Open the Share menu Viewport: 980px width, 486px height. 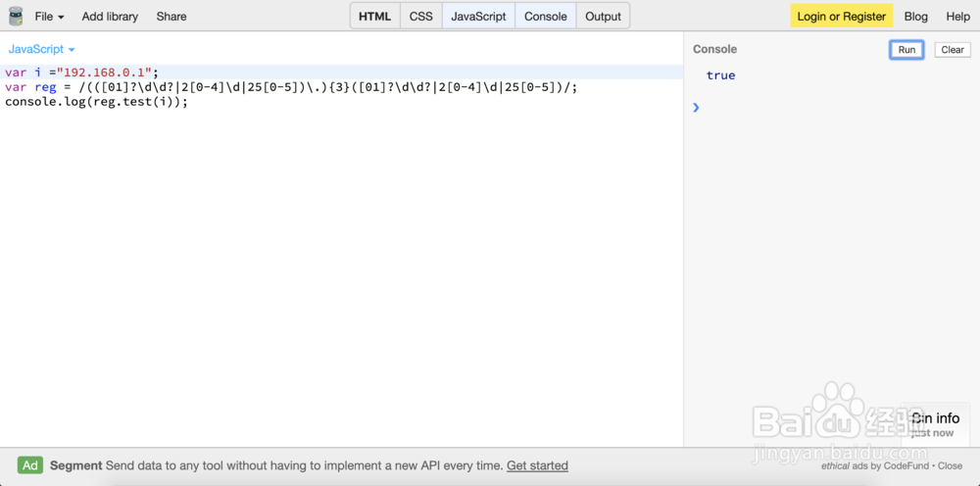[x=171, y=17]
